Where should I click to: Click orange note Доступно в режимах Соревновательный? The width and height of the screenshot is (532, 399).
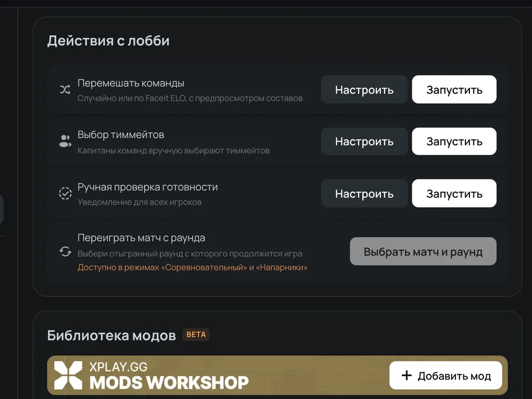tap(192, 267)
